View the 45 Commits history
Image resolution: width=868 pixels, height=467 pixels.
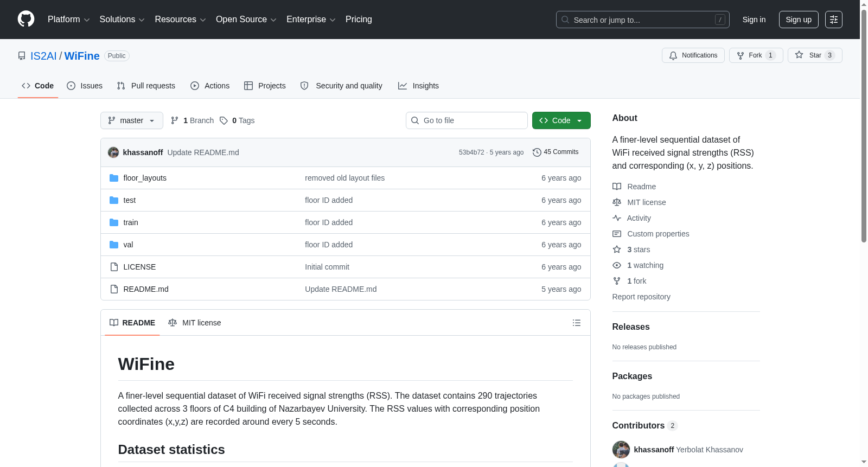556,152
